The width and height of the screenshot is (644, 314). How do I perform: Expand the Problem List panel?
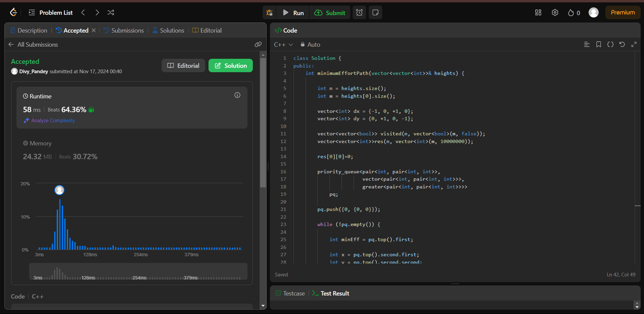[32, 12]
